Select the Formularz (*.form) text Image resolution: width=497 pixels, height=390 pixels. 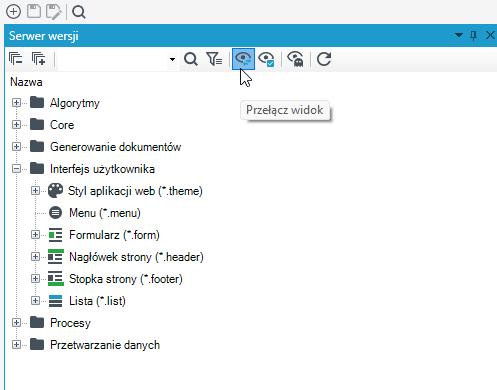coord(114,235)
